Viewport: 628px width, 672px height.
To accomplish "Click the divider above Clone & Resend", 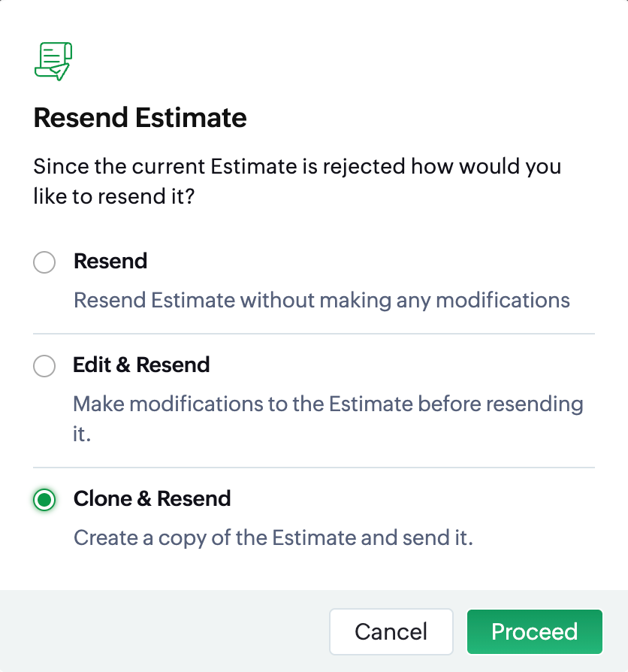I will [313, 468].
